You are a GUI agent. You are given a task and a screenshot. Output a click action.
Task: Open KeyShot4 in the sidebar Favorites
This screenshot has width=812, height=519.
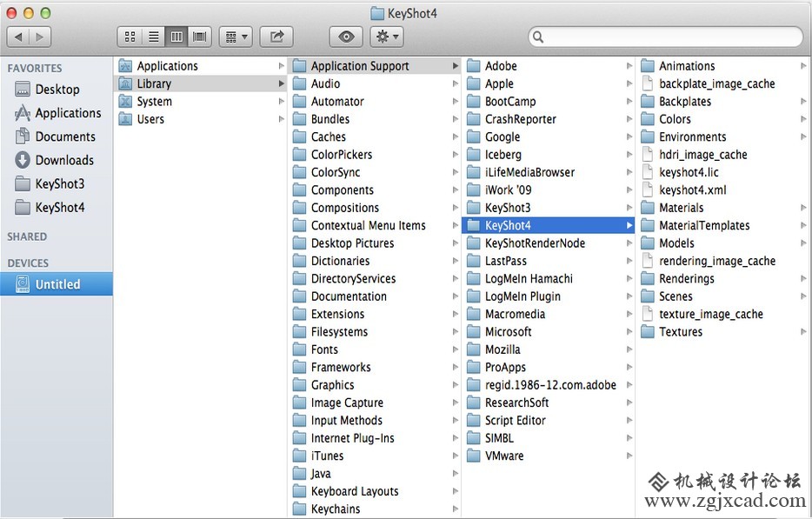56,208
